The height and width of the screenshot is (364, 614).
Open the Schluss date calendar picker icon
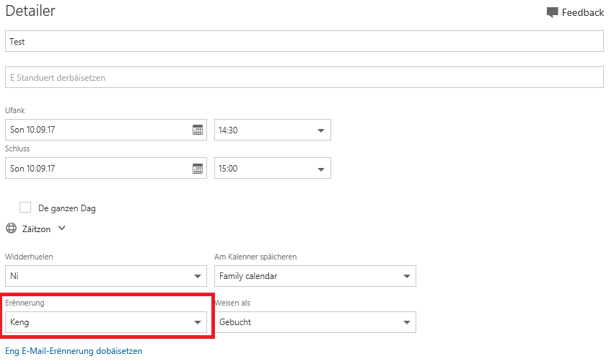click(x=198, y=169)
